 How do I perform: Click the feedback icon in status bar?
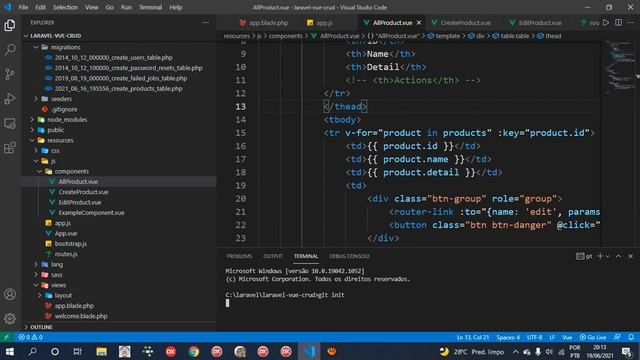(x=617, y=337)
